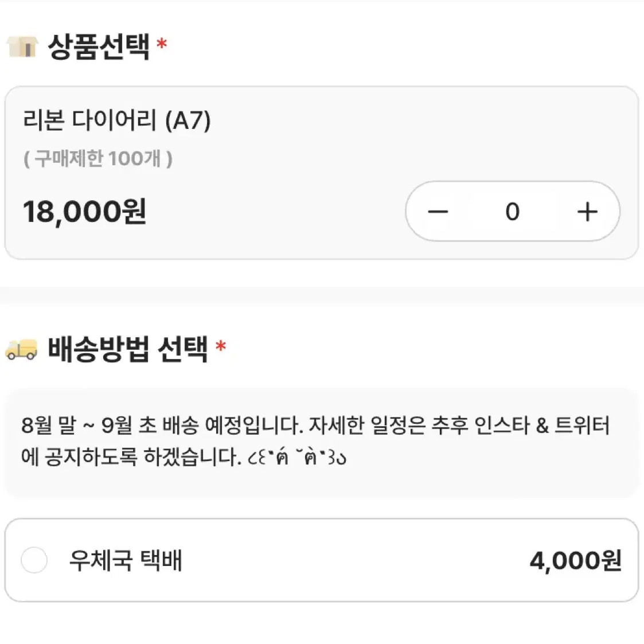Click the 리본 다이어리 (A7) product title
644x644 pixels.
pos(116,120)
